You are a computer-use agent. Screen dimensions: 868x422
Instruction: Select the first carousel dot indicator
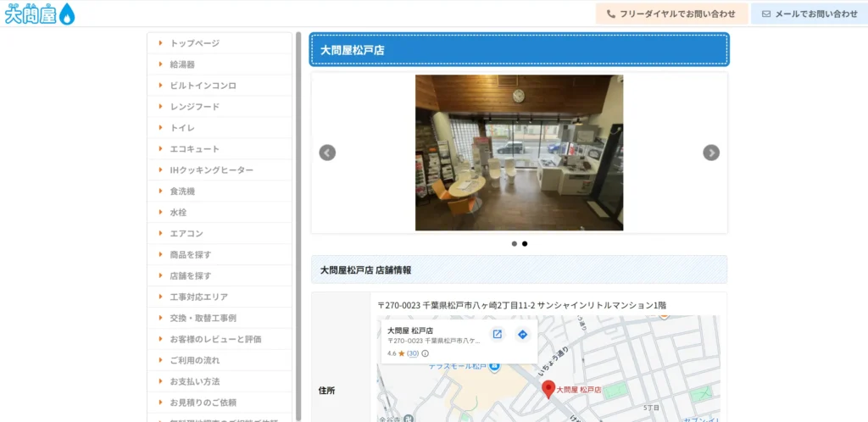[514, 243]
